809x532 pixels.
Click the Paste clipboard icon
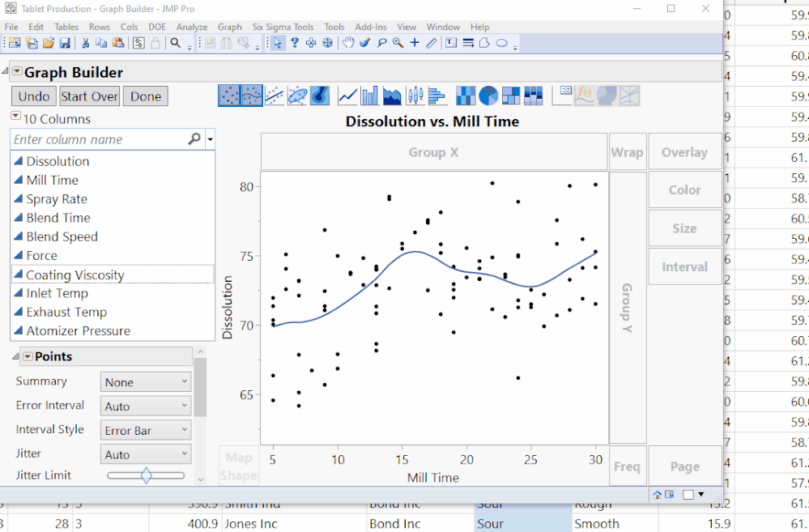(x=118, y=44)
